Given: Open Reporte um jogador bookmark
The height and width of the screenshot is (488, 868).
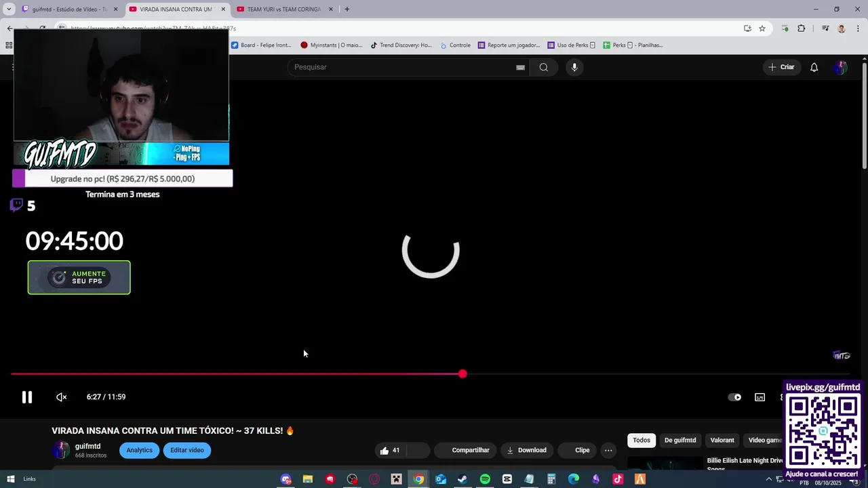Looking at the screenshot, I should (509, 45).
